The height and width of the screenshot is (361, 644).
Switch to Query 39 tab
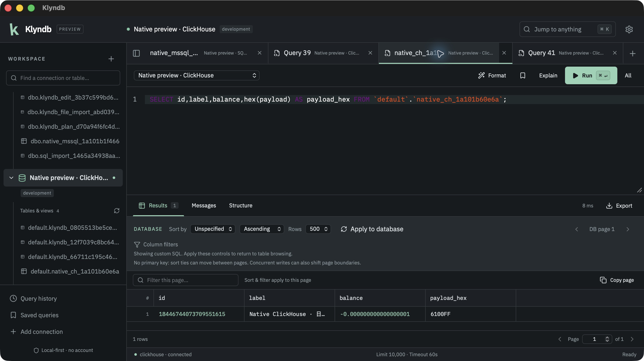pos(317,53)
